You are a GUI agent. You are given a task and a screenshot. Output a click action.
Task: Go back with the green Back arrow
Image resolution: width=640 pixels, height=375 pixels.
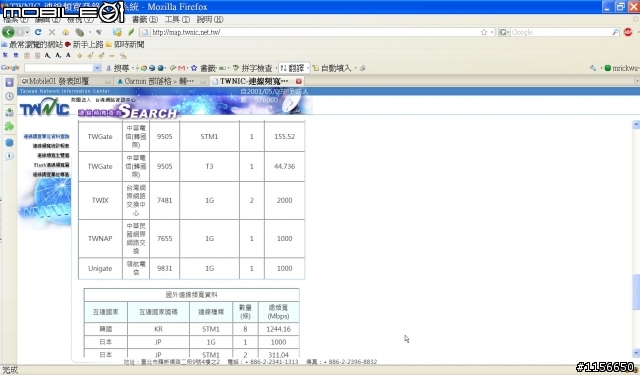pyautogui.click(x=8, y=32)
